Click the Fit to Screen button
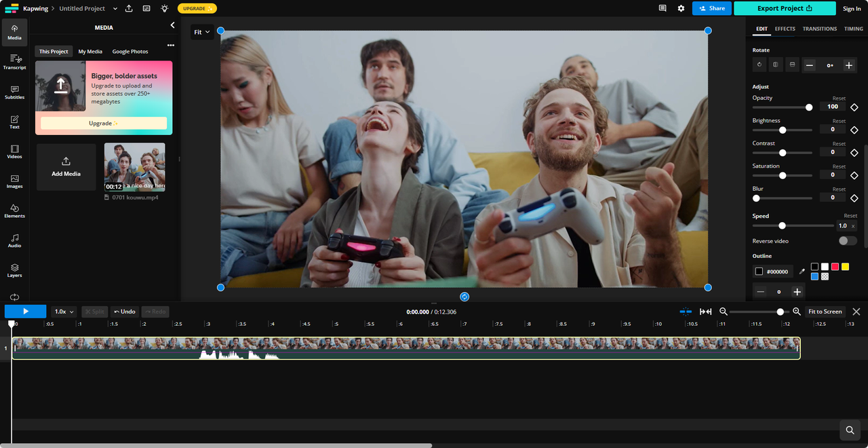The height and width of the screenshot is (448, 868). [x=825, y=312]
